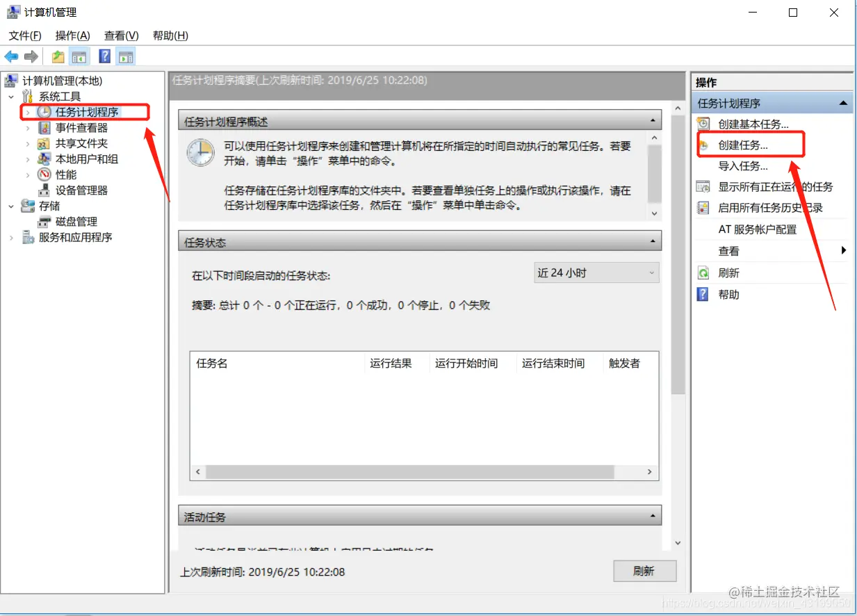Expand the 任务计划程序 tree node
This screenshot has width=857, height=616.
pyautogui.click(x=28, y=112)
